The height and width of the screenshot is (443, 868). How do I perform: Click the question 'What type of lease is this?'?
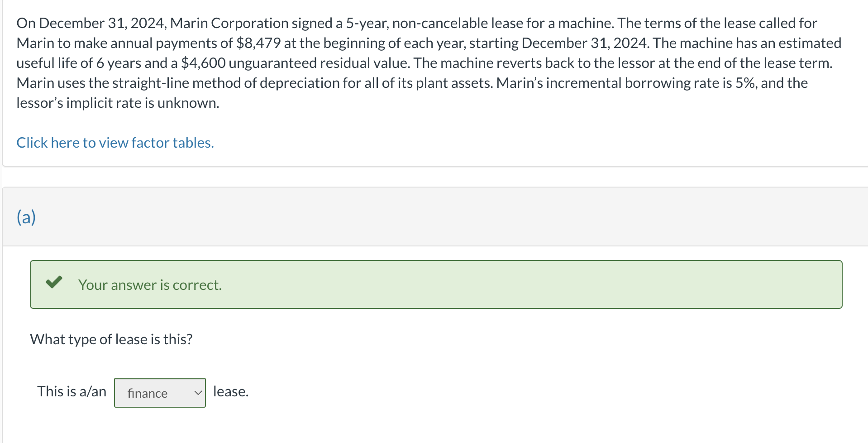point(111,338)
